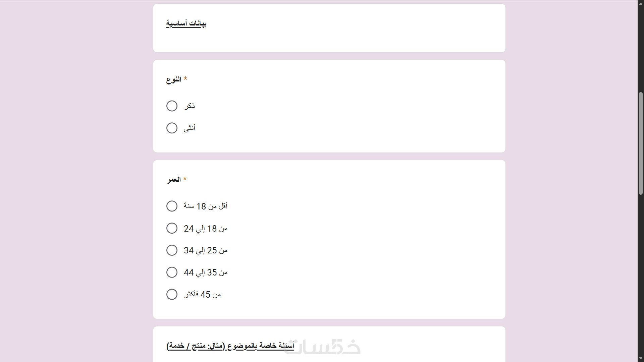644x362 pixels.
Task: Click the scroll up arrow of the scrollbar
Action: point(641,4)
